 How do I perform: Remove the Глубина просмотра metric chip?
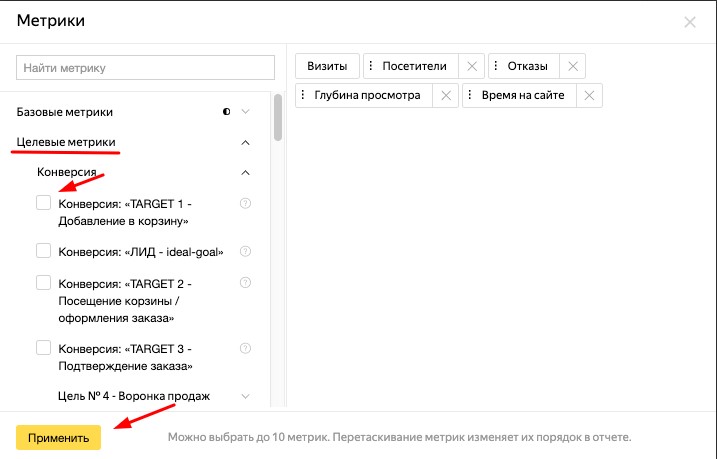point(446,96)
